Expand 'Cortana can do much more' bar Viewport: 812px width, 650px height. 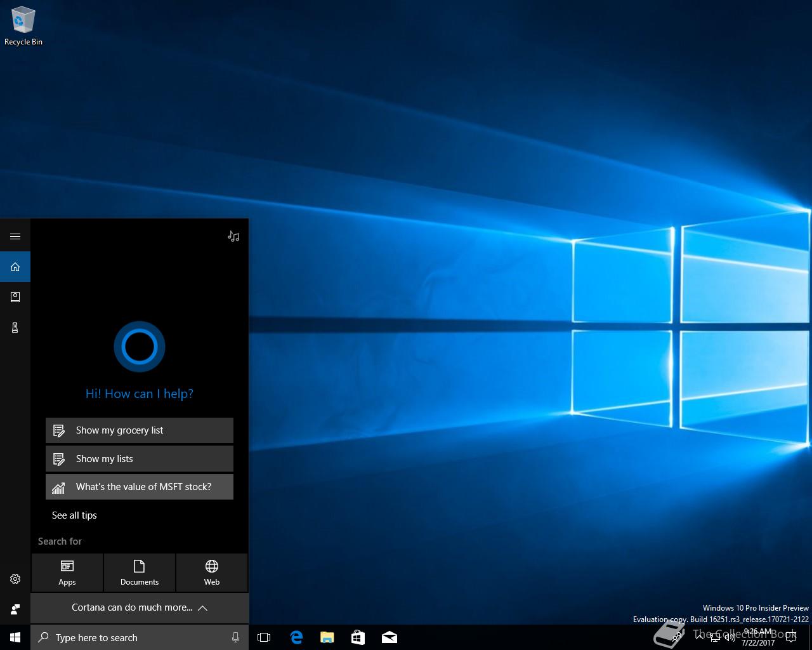click(x=140, y=607)
